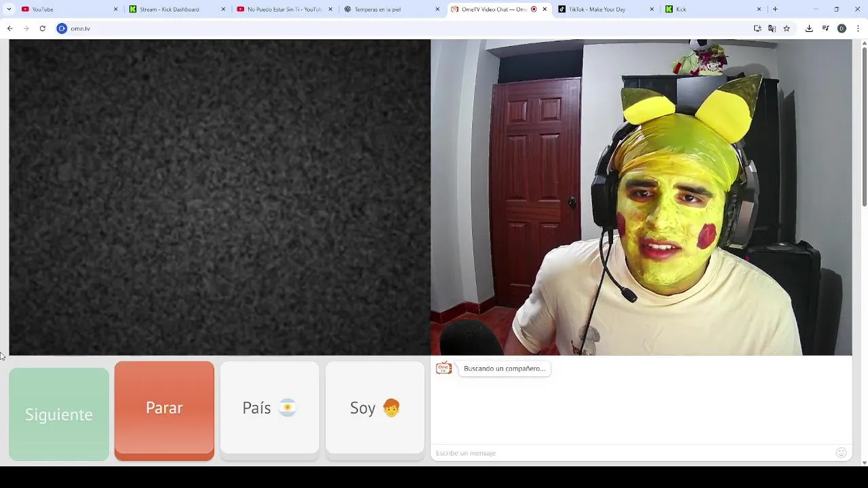Open the browser downloads

809,28
